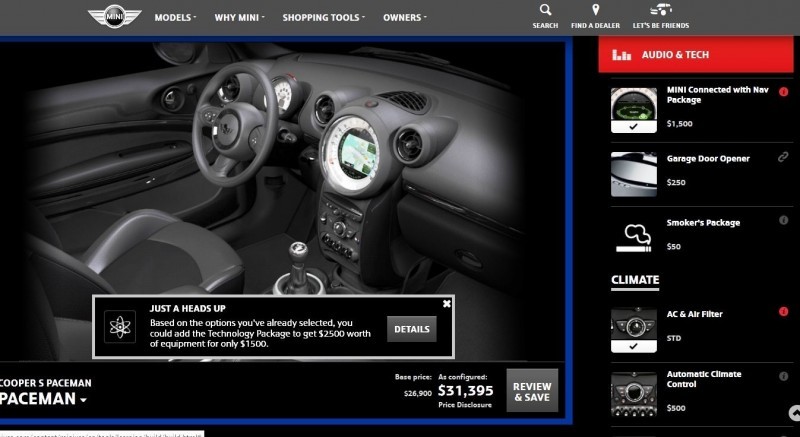Click the Search label in header
This screenshot has height=437, width=800.
click(545, 25)
